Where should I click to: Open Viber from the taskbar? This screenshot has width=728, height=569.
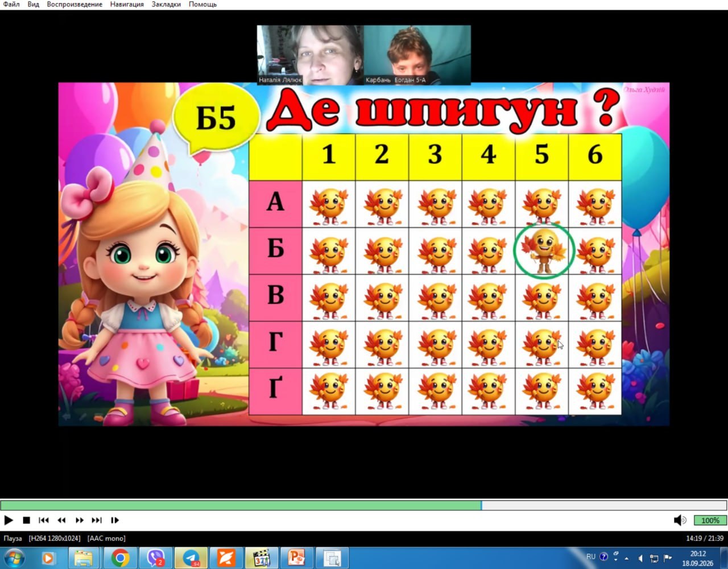[x=155, y=558]
